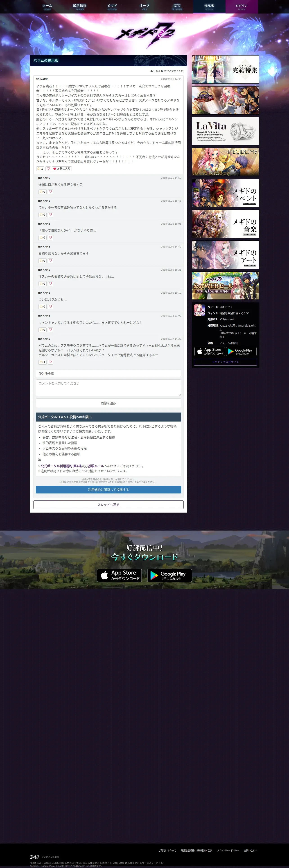Image resolution: width=289 pixels, height=868 pixels.
Task: Open the メギド72公式サイト link button
Action: [x=225, y=362]
